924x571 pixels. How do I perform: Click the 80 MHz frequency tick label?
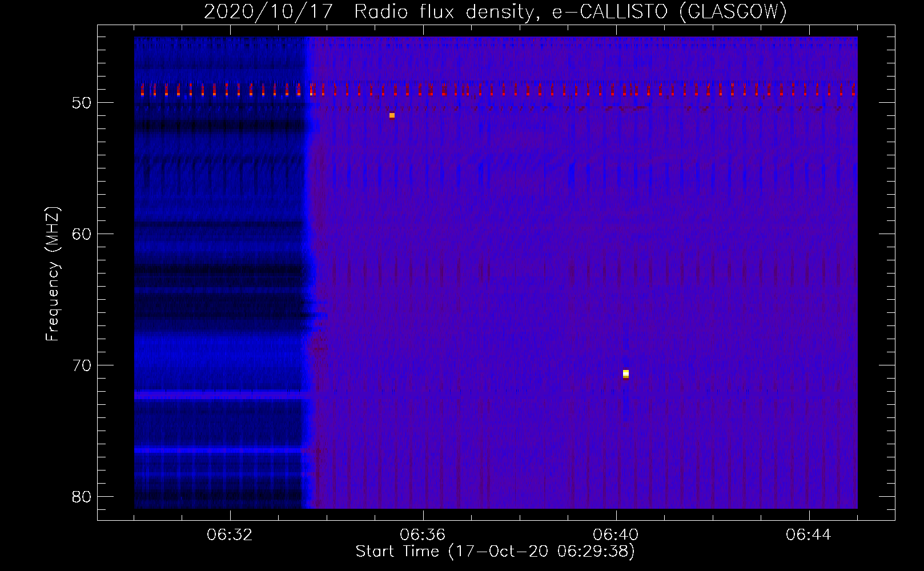point(82,497)
